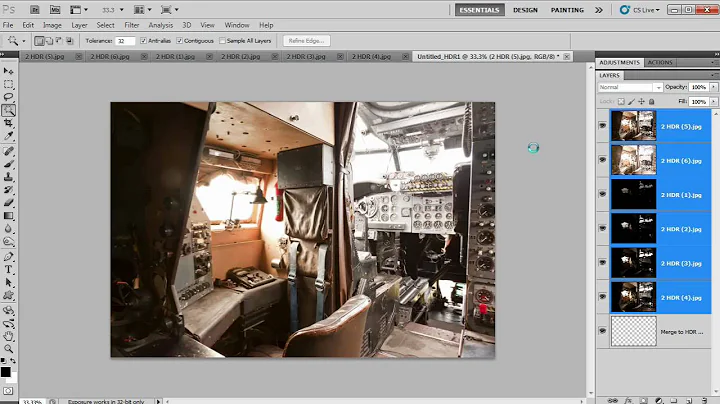This screenshot has width=720, height=404.
Task: Select the History Brush tool
Action: tap(8, 190)
